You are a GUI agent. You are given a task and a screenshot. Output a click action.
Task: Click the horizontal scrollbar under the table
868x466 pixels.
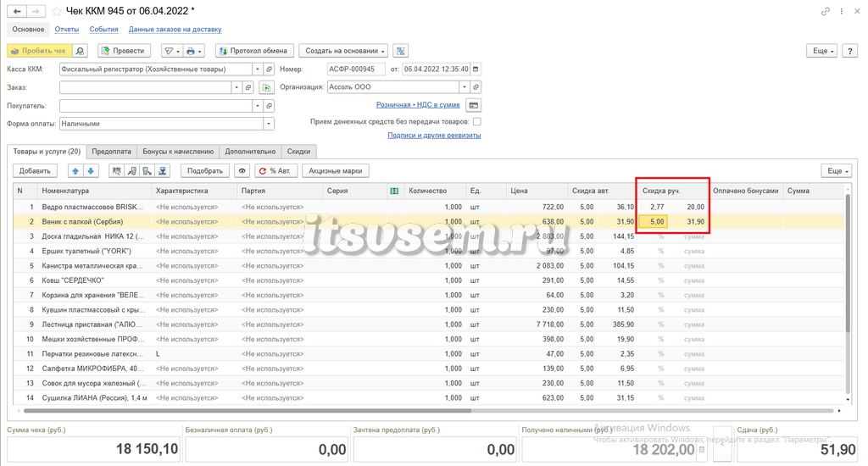(x=248, y=411)
